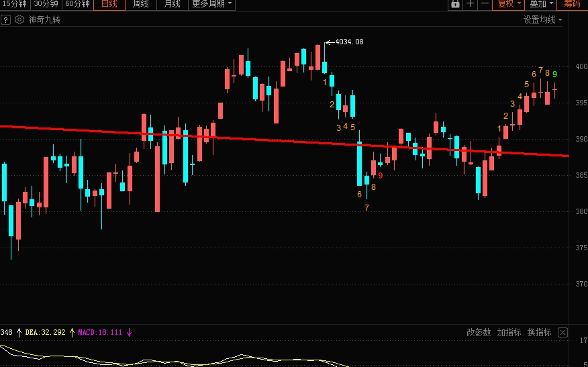588x367 pixels.
Task: Click the DEA:32.292 value
Action: 45,332
